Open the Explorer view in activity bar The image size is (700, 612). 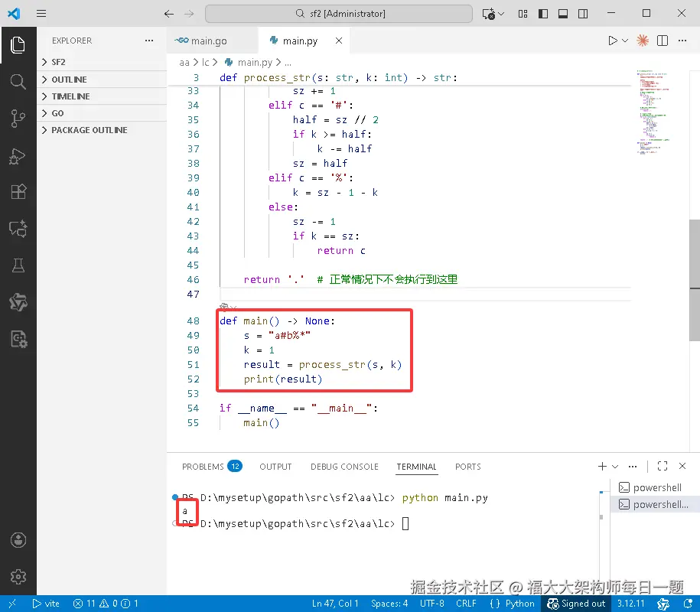click(x=18, y=45)
